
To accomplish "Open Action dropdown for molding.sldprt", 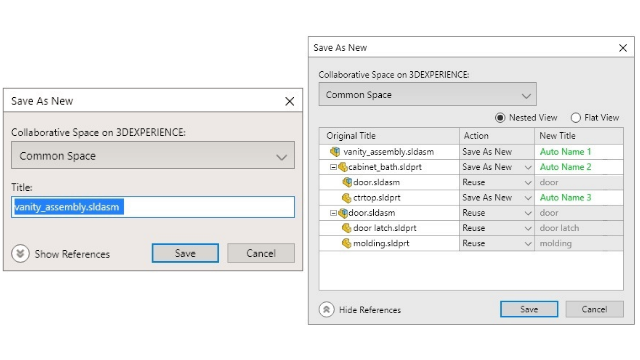I will (528, 244).
